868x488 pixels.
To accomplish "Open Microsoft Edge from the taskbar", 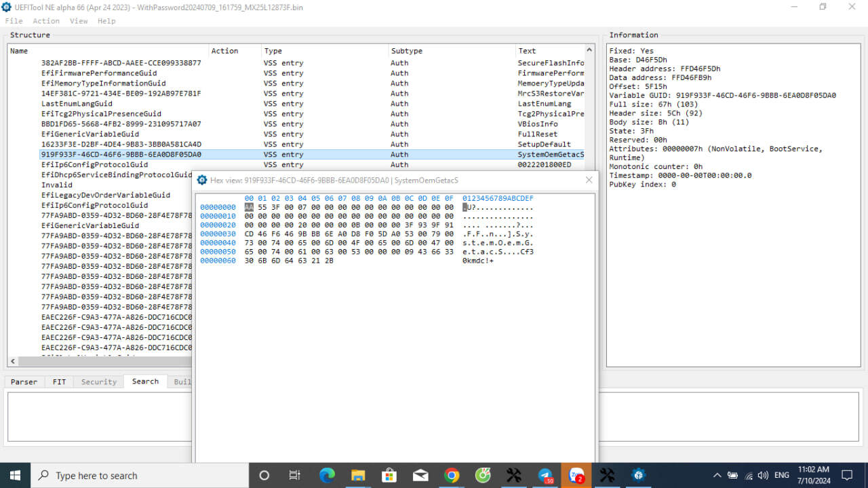I will pyautogui.click(x=327, y=475).
